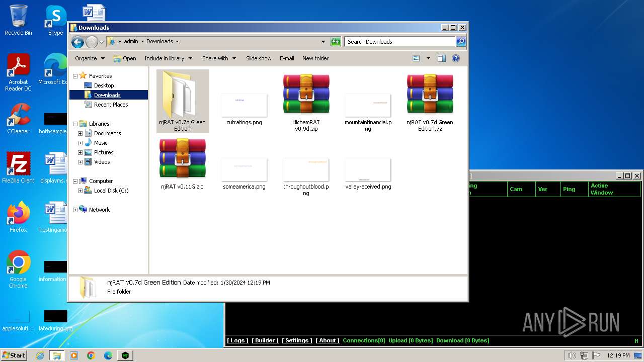
Task: Open Explorer help question mark icon
Action: (456, 58)
